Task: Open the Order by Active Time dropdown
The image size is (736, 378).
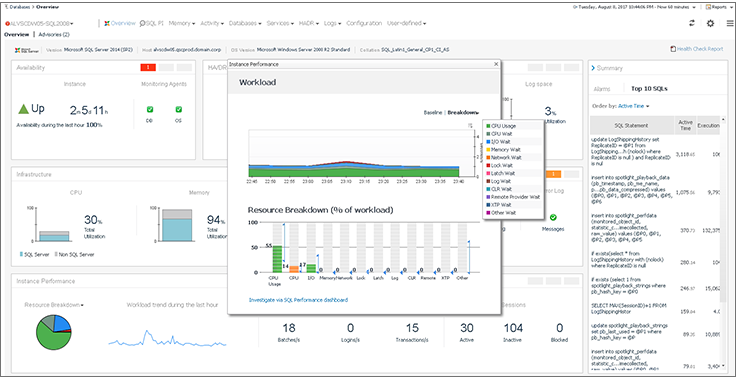Action: (x=634, y=106)
